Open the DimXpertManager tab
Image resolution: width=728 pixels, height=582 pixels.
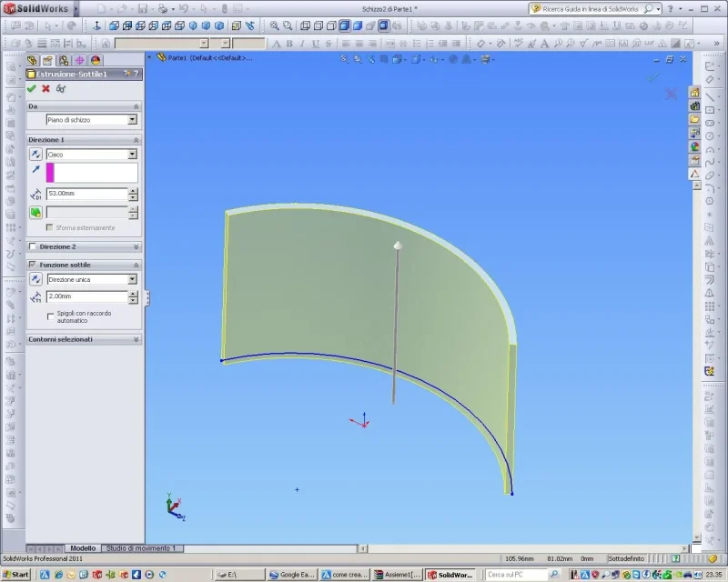coord(80,60)
